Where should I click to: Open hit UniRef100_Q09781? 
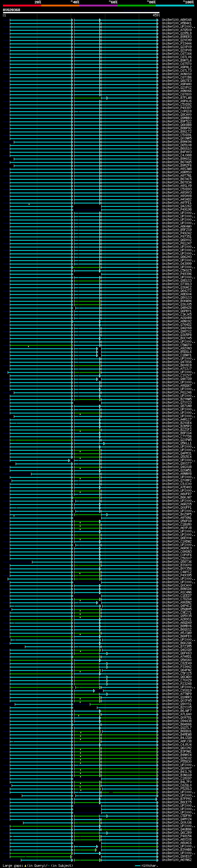pyautogui.click(x=177, y=717)
